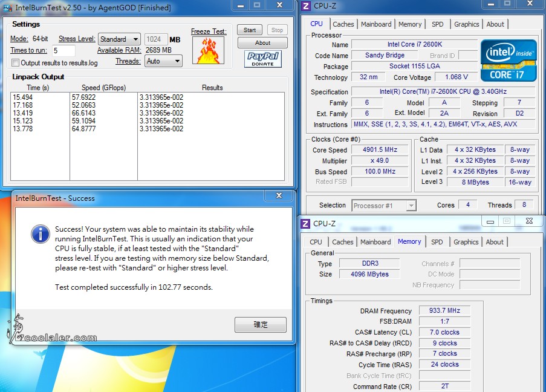The height and width of the screenshot is (392, 546).
Task: Click the speed value 64.8777
Action: pos(83,129)
